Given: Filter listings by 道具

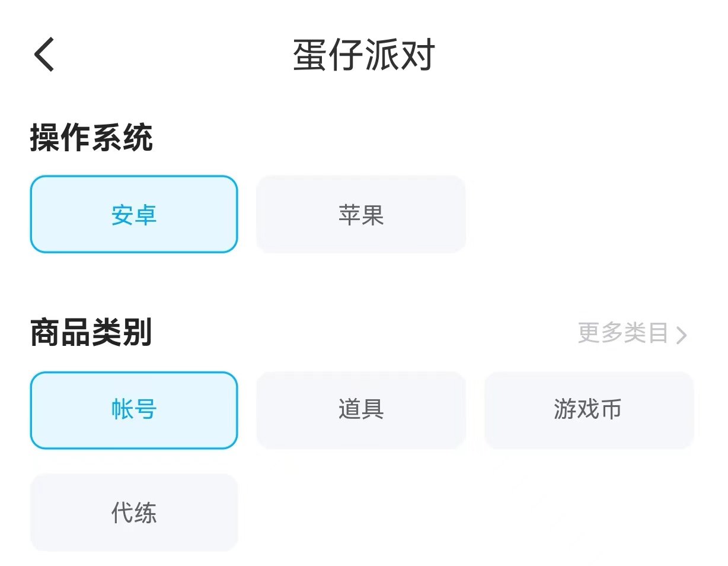Looking at the screenshot, I should (361, 410).
